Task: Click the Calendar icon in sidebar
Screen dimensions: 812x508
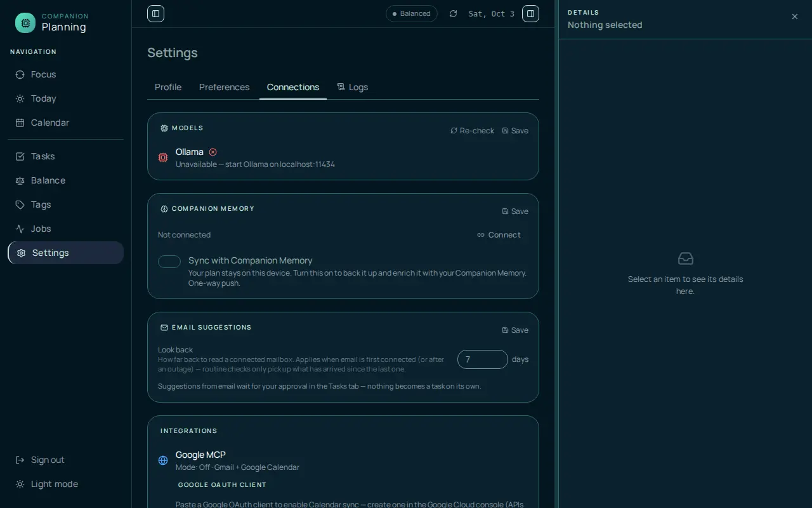Action: click(x=20, y=123)
